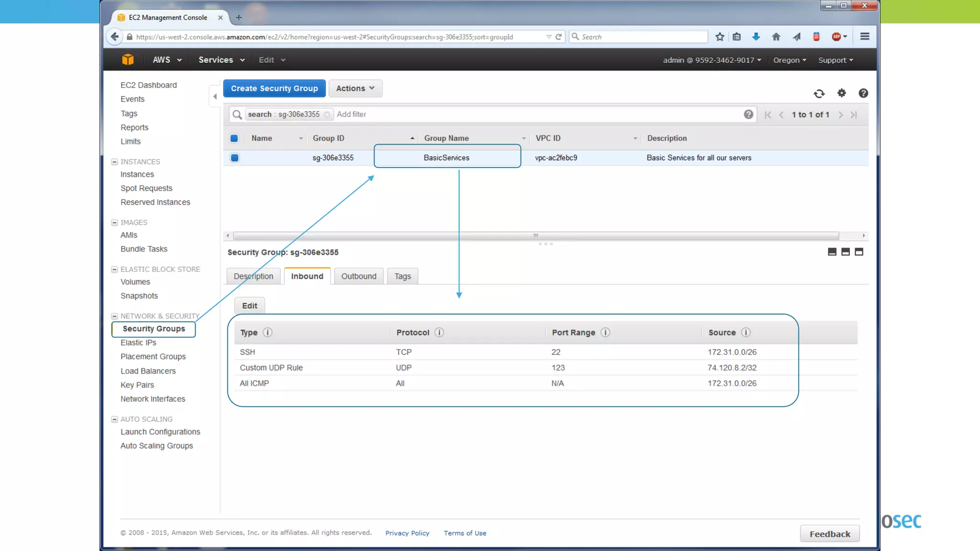
Task: Click the AWS orange cube logo
Action: click(x=128, y=60)
